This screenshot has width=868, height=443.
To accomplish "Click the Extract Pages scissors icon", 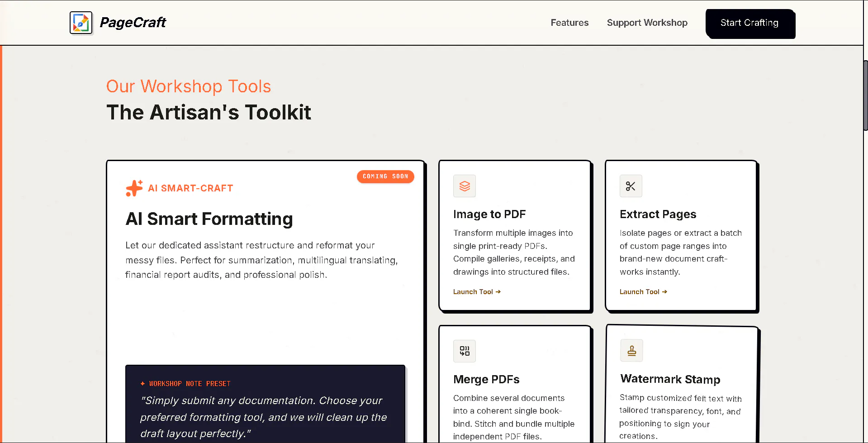I will 631,186.
